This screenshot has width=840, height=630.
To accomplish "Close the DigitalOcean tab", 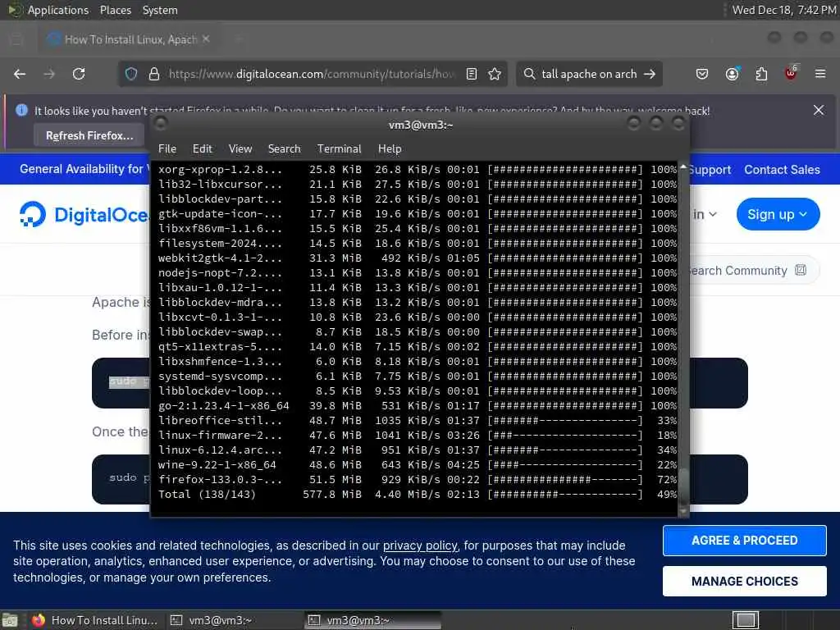I will pyautogui.click(x=206, y=39).
